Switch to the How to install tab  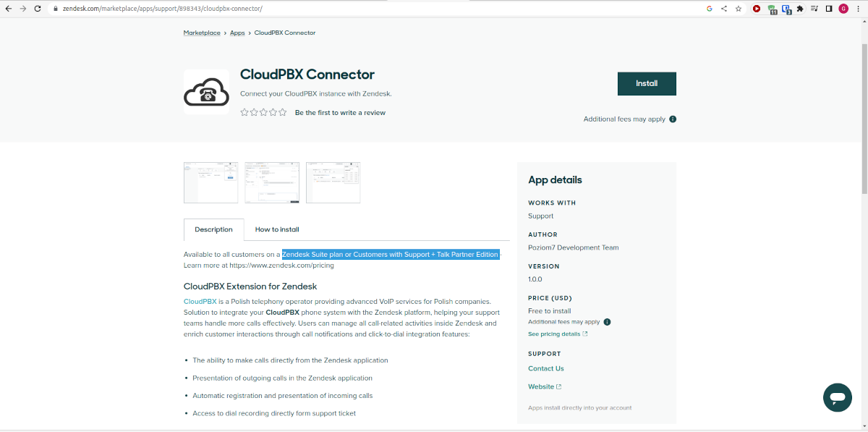point(277,229)
